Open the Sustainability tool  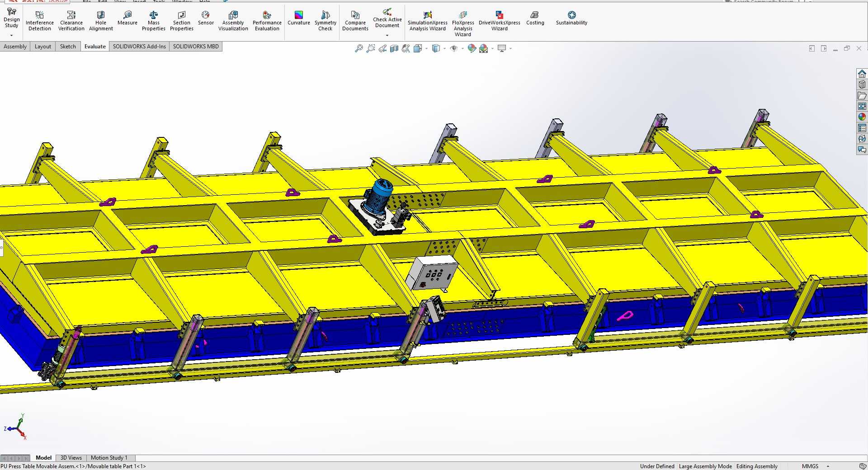(x=572, y=19)
